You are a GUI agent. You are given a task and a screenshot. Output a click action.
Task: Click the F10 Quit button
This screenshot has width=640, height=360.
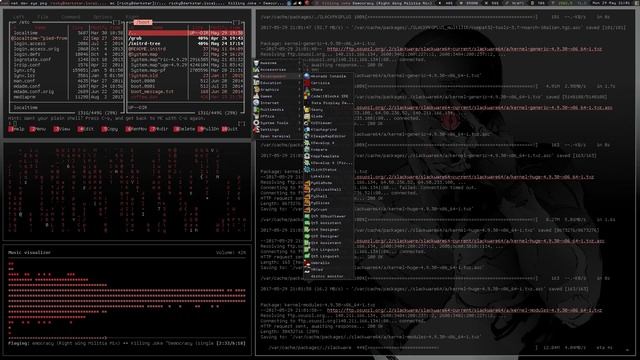[230, 129]
